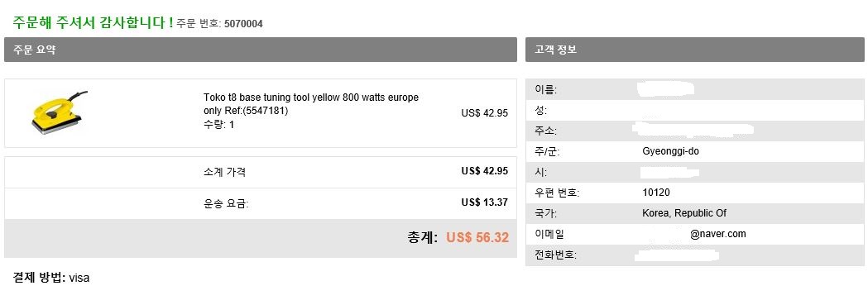Open the Toko t8 base tuning tool title
The height and width of the screenshot is (300, 868).
(311, 104)
